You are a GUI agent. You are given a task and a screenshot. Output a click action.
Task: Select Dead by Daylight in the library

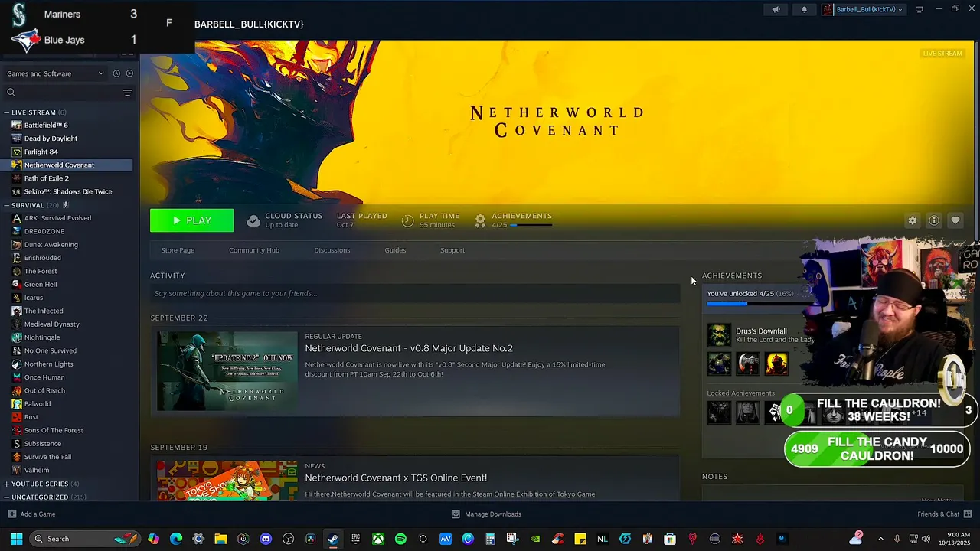51,139
